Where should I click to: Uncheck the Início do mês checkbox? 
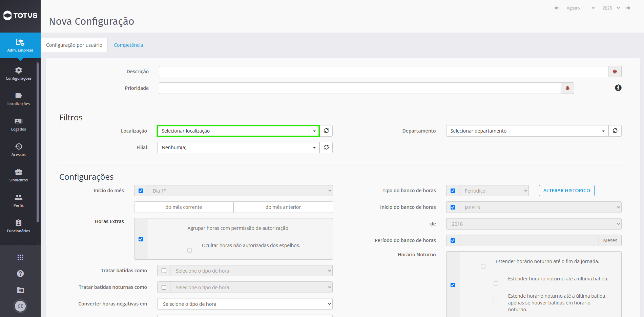[x=141, y=191]
